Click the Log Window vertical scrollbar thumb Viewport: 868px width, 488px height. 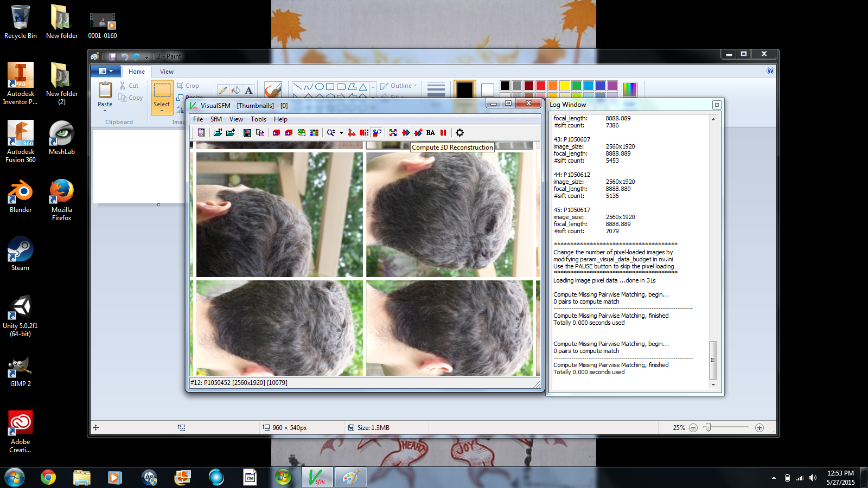(x=713, y=360)
